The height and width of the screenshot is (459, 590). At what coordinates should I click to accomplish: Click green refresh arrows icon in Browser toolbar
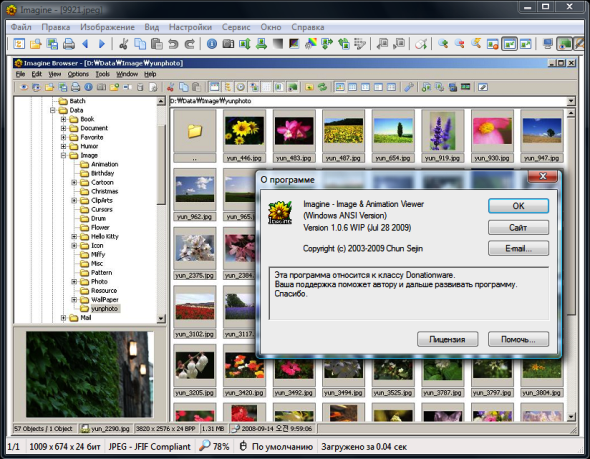pos(322,87)
